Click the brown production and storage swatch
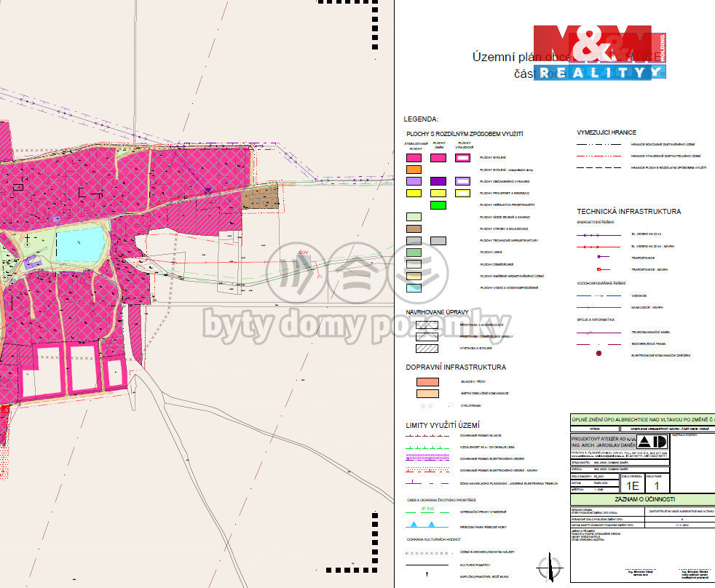Viewport: 715px width, 588px height. (x=414, y=229)
